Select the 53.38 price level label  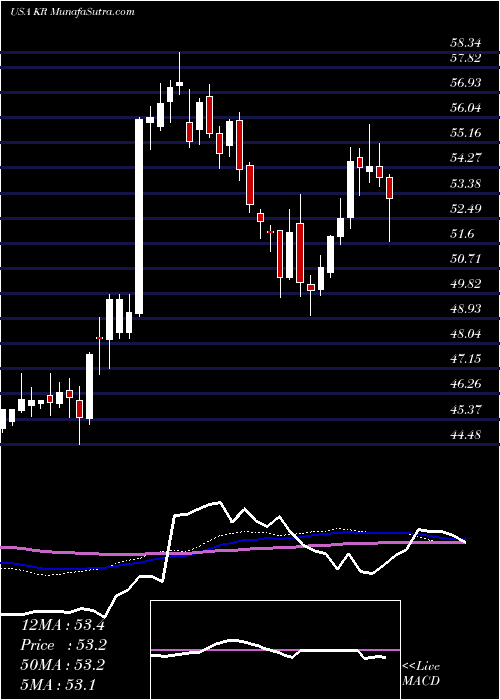(x=465, y=183)
